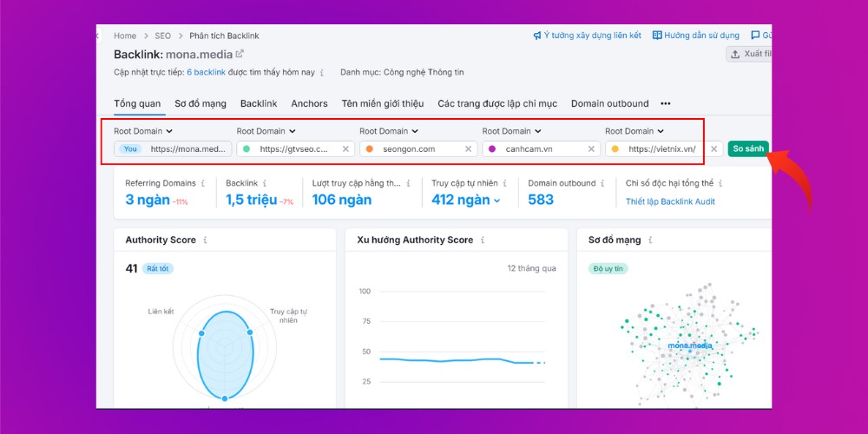Click the vietnix.vn domain input field
Screen dimensions: 868x434
pos(664,149)
